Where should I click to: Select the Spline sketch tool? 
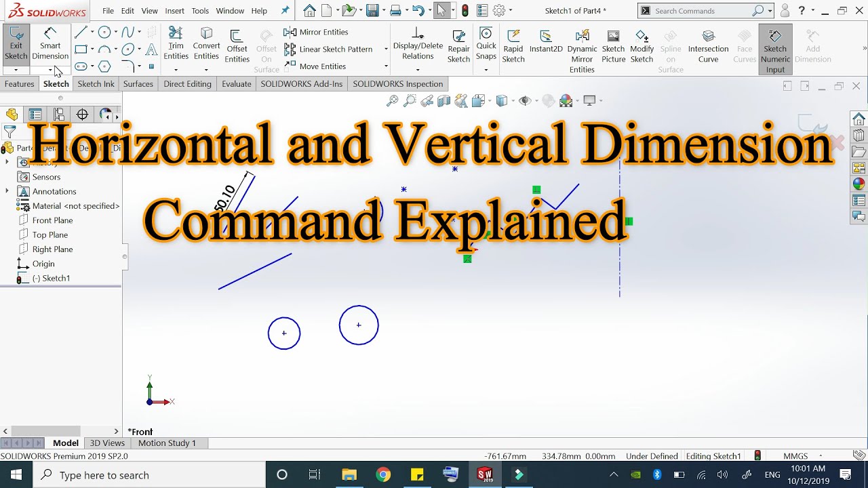[127, 32]
